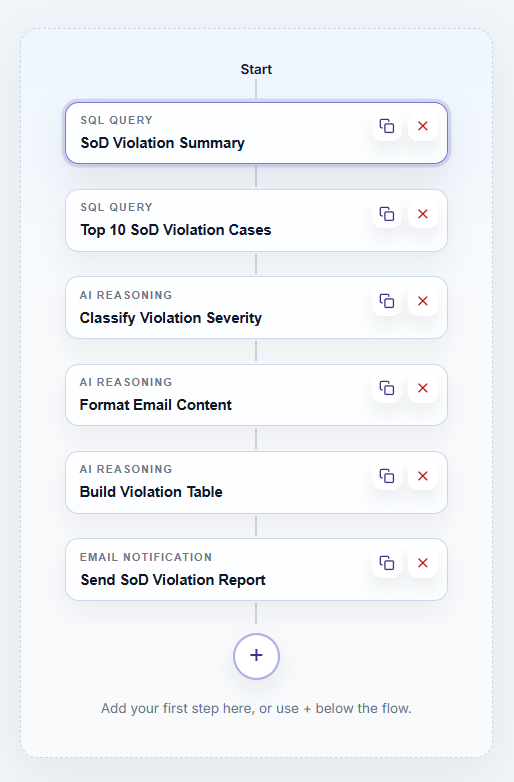Remove the Top 10 SoD Violation Cases step

[423, 214]
